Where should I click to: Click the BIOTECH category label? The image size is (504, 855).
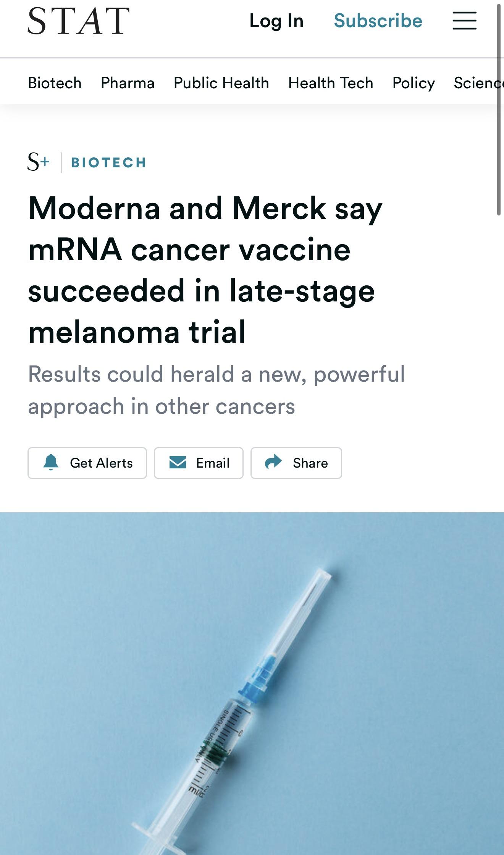[x=109, y=162]
